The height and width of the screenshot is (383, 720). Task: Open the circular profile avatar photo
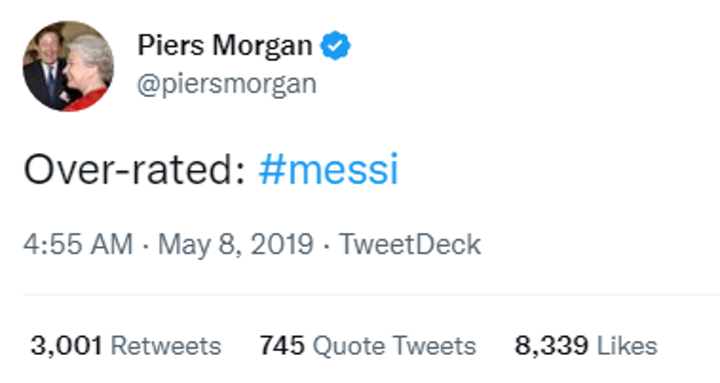68,66
